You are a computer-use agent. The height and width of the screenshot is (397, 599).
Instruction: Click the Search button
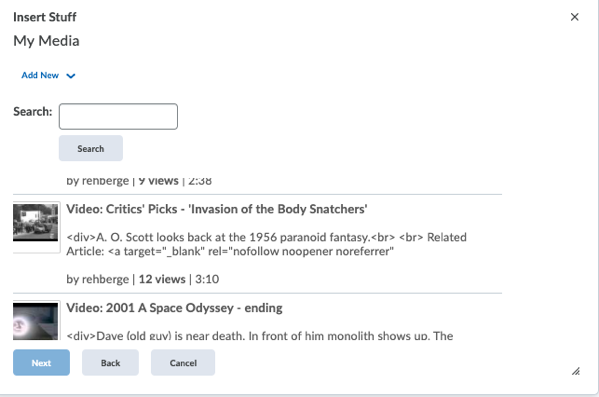91,148
